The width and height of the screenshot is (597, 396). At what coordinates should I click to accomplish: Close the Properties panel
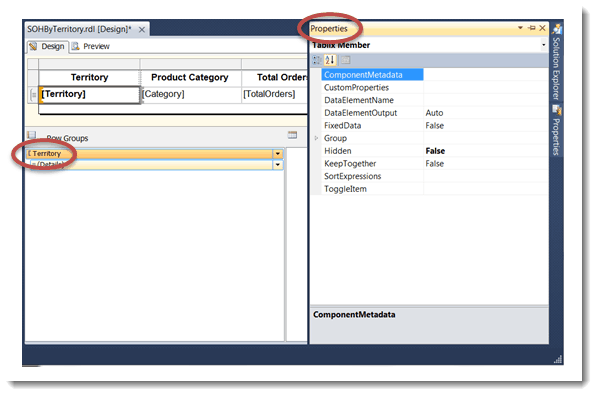(543, 28)
